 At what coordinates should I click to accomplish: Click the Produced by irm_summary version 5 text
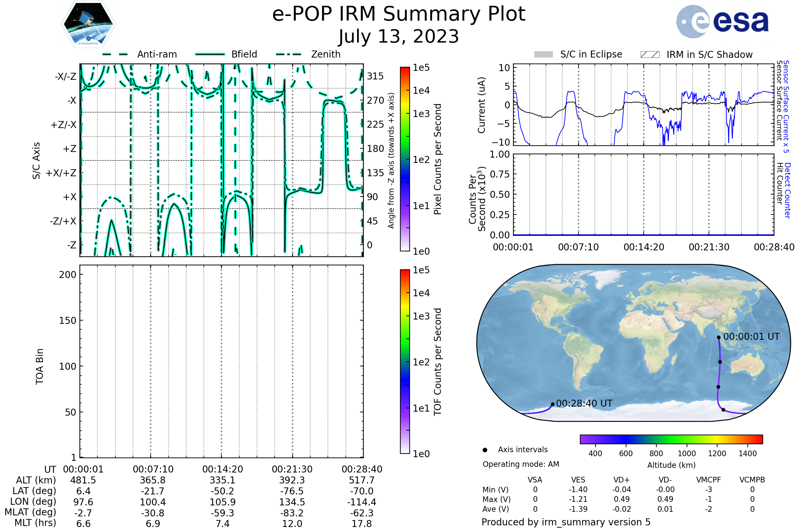[x=566, y=522]
